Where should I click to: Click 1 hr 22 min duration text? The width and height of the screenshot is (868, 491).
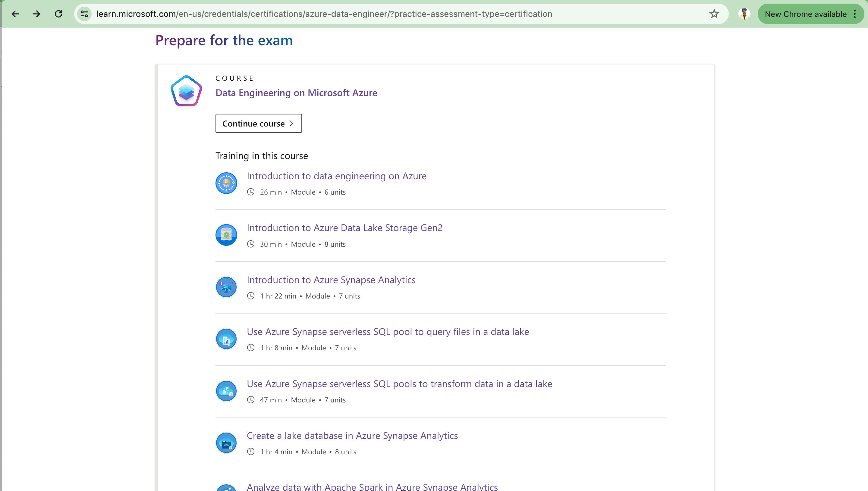coord(278,296)
